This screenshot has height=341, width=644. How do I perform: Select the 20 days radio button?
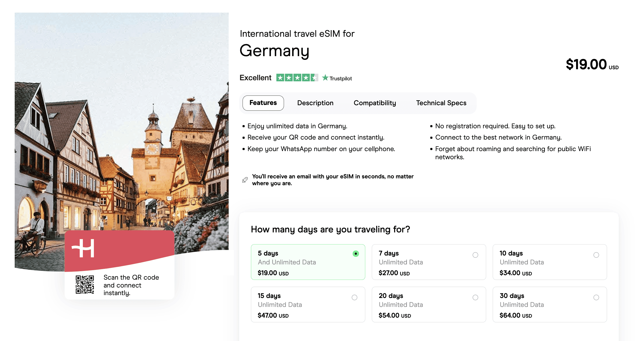coord(475,297)
